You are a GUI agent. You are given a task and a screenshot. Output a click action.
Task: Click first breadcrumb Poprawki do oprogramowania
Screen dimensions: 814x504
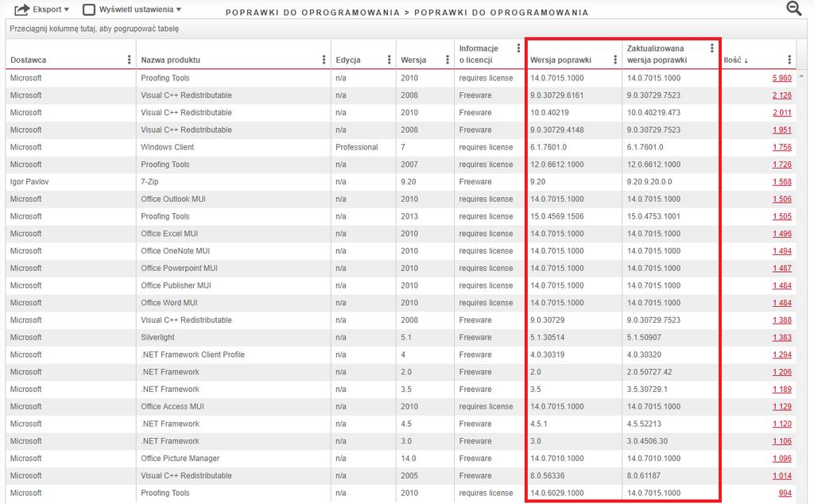[x=312, y=13]
